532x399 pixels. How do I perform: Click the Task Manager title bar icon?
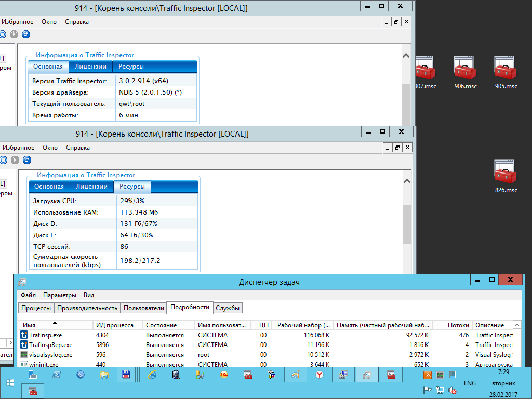pos(22,282)
